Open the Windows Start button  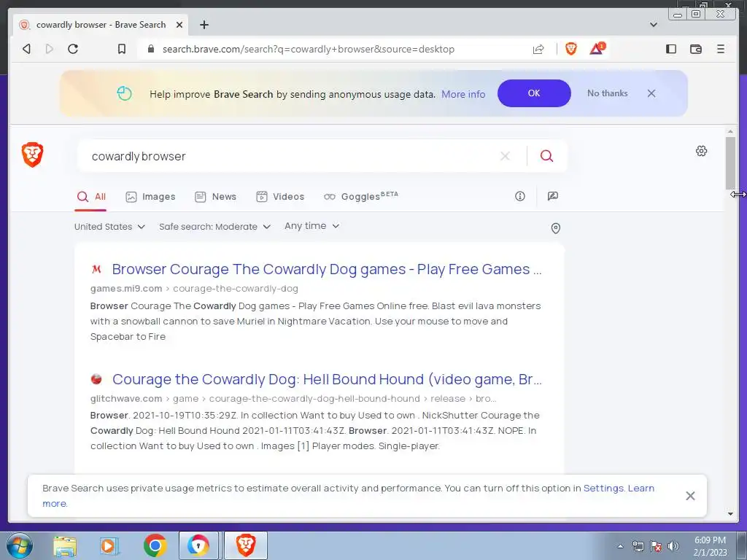coord(20,545)
